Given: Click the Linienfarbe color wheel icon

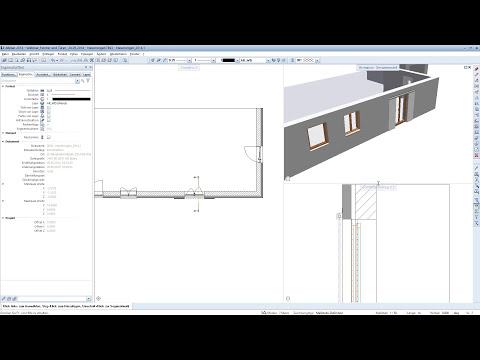Looking at the screenshot, I should pos(42,99).
